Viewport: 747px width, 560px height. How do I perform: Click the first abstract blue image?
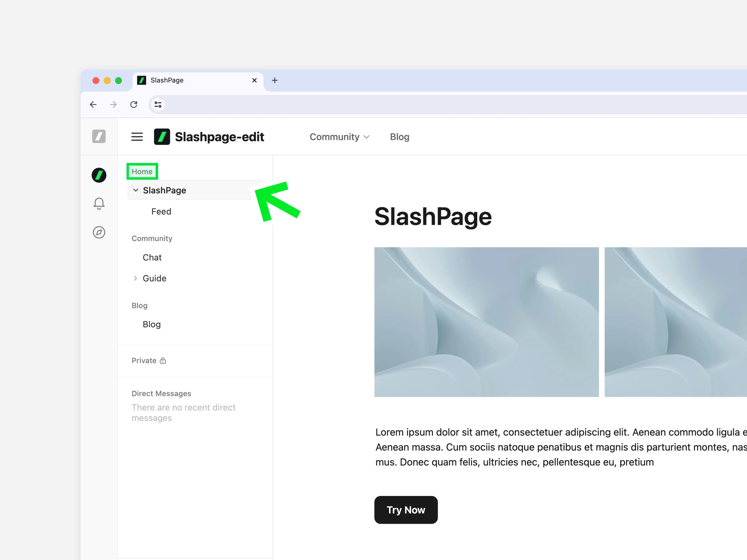click(x=487, y=322)
